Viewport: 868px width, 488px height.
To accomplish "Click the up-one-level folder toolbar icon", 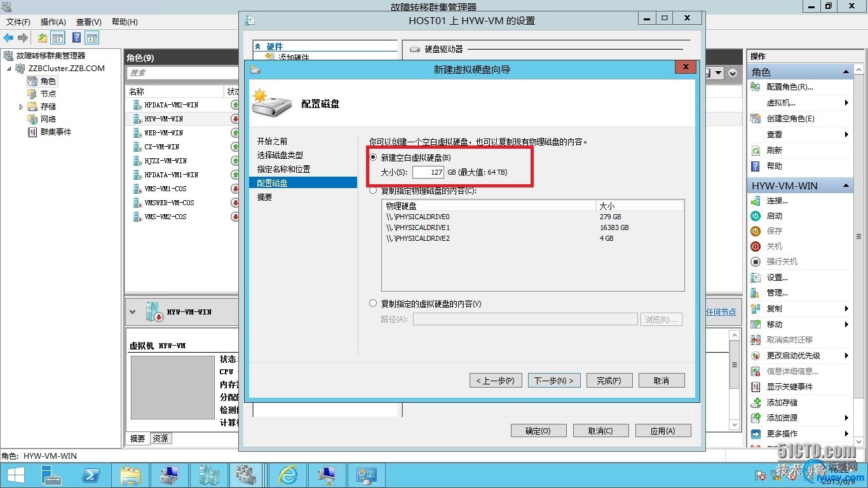I will tap(43, 38).
